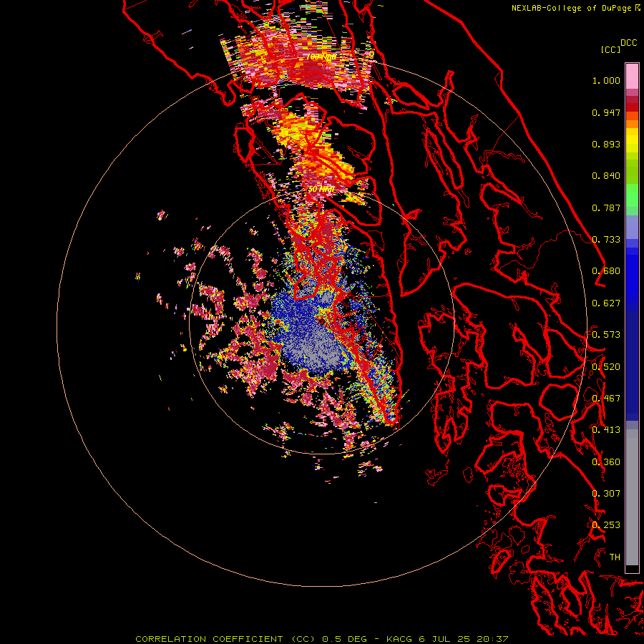Select the 0.467 scale value
The image size is (644, 644).
606,399
